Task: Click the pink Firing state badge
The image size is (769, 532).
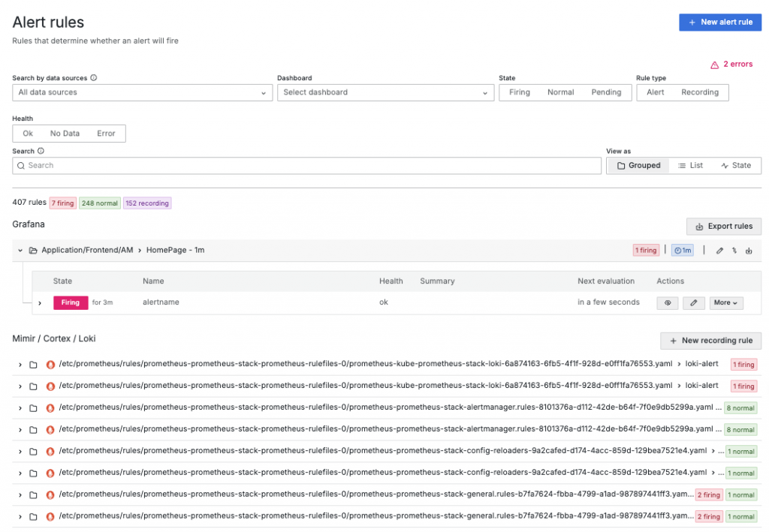Action: click(71, 302)
